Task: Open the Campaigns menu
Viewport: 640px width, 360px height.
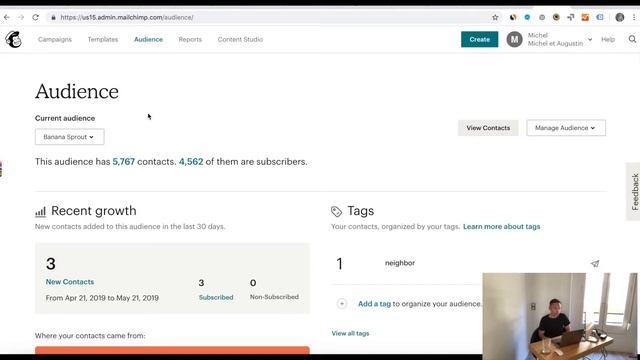Action: pyautogui.click(x=55, y=39)
